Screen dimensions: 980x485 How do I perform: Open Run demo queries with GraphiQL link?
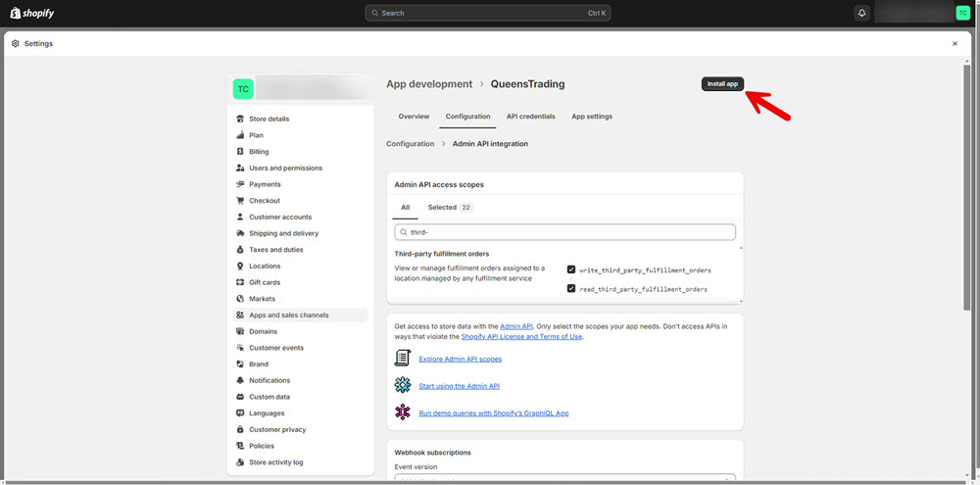point(494,413)
